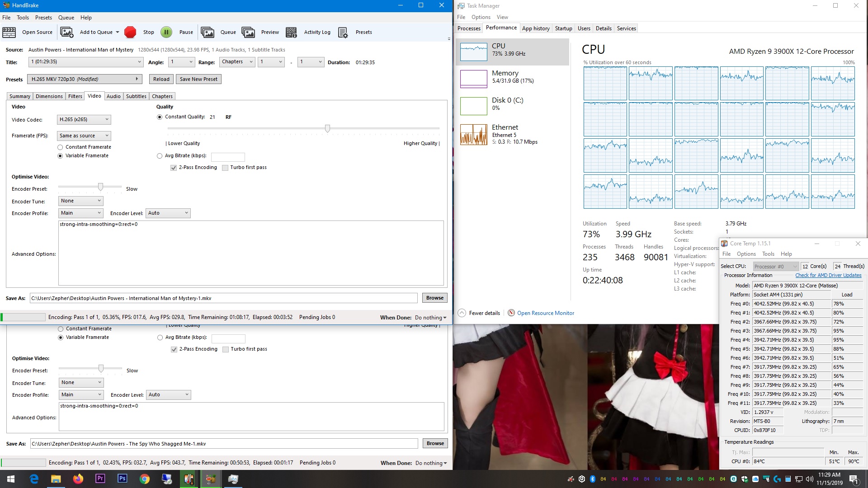This screenshot has width=868, height=488.
Task: Open the Range dropdown set to Chapters
Action: (x=237, y=62)
